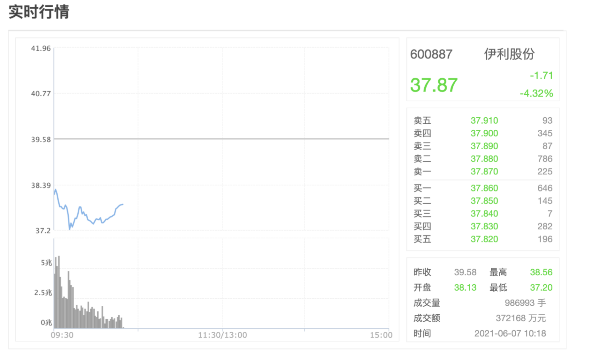The image size is (605, 364).
Task: Click 买四 volume 282
Action: tap(545, 226)
